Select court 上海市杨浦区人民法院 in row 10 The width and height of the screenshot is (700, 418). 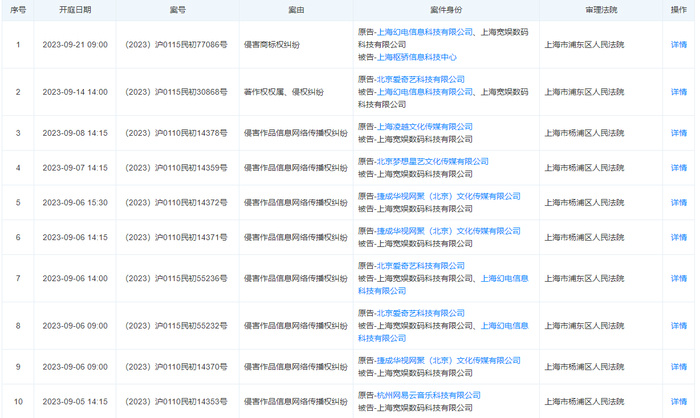[584, 402]
